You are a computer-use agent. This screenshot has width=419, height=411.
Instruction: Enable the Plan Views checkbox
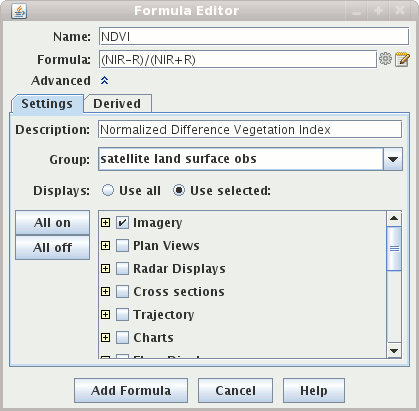click(122, 245)
